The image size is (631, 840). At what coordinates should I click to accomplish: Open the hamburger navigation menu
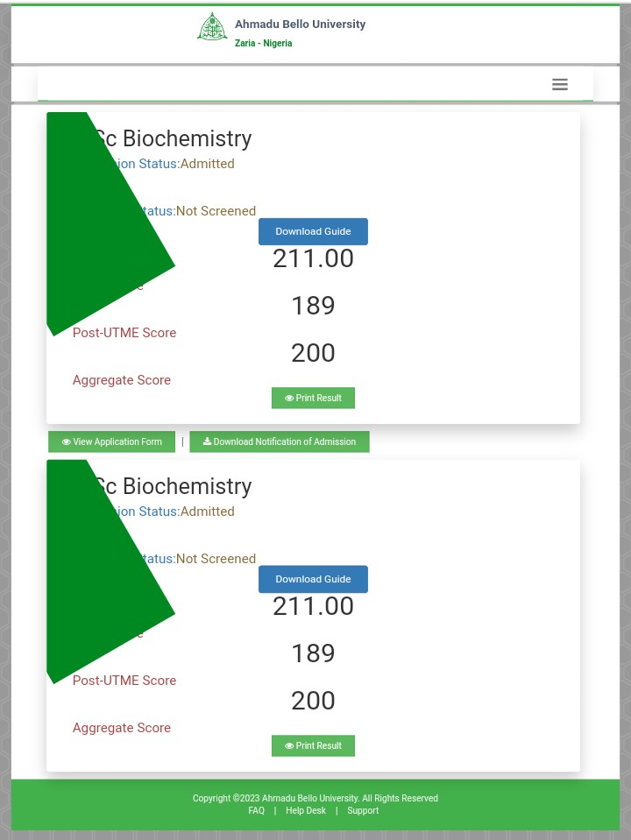coord(560,84)
